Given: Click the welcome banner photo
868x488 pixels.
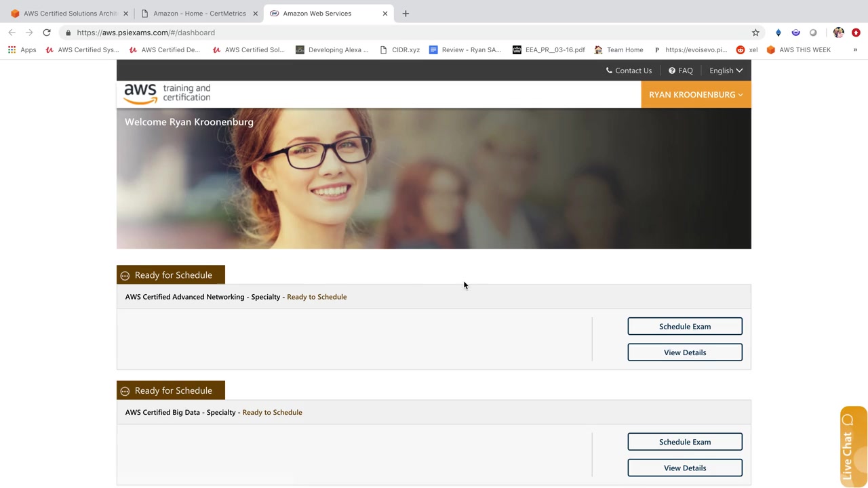Looking at the screenshot, I should (434, 179).
